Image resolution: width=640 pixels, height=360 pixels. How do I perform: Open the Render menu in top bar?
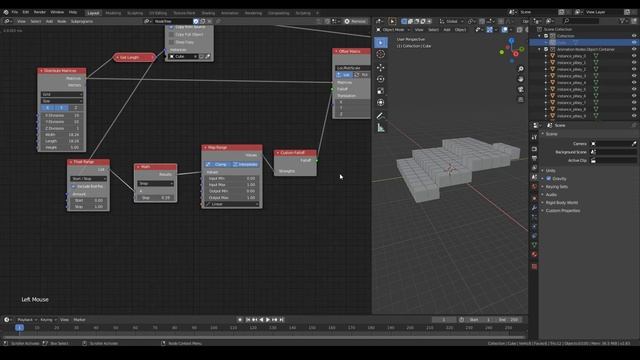[40, 12]
